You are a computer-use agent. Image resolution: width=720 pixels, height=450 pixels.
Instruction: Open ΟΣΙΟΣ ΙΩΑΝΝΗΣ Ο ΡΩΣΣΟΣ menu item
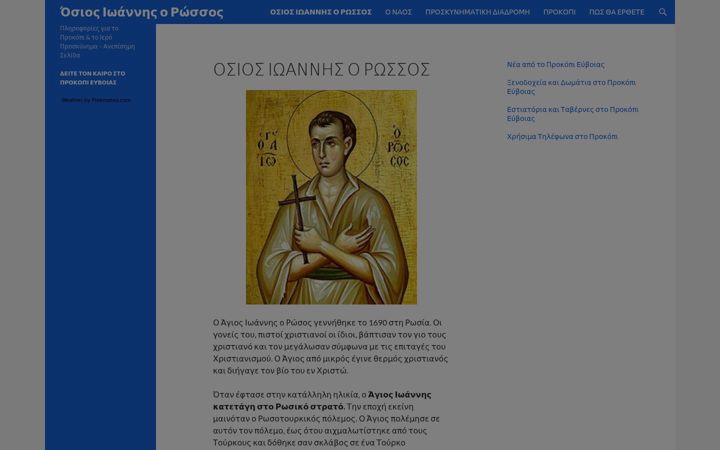point(321,12)
